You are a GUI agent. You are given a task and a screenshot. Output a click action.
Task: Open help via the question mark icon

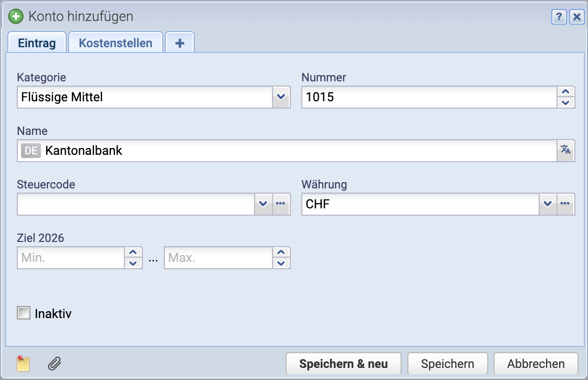tap(558, 17)
